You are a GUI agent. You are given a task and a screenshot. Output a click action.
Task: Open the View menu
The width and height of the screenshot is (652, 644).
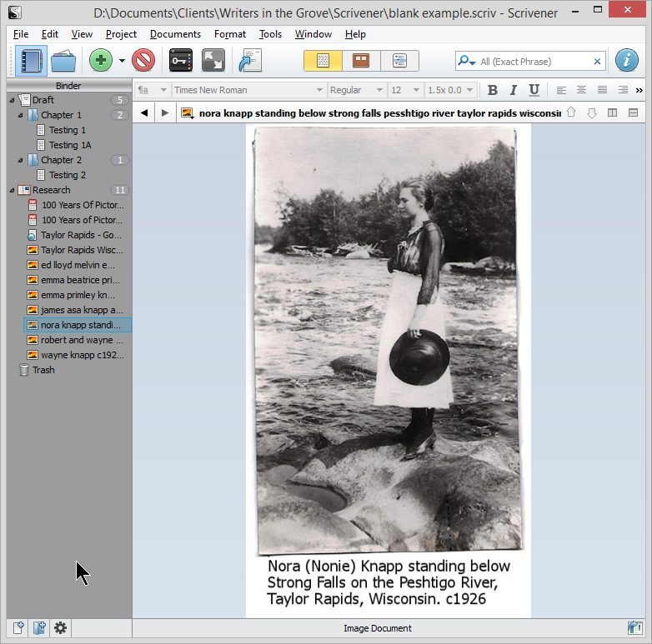82,34
